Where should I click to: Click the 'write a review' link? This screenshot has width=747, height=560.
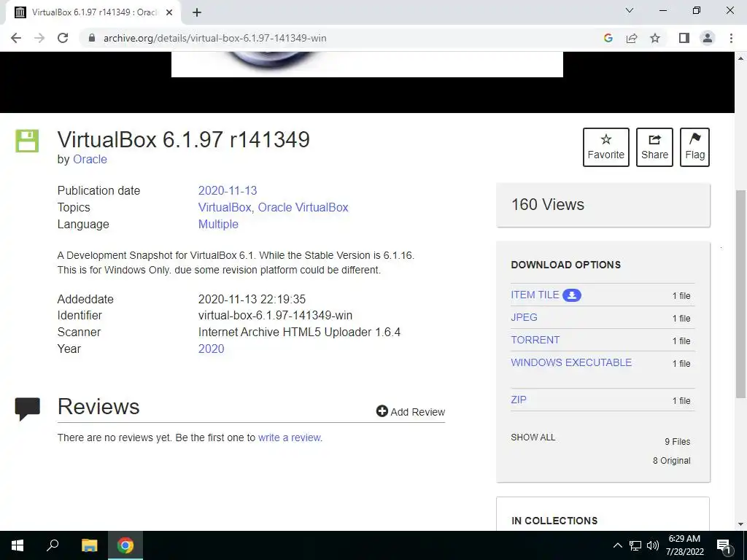289,437
